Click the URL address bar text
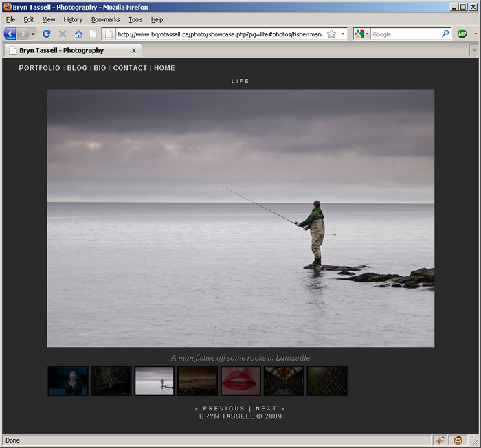 click(221, 34)
